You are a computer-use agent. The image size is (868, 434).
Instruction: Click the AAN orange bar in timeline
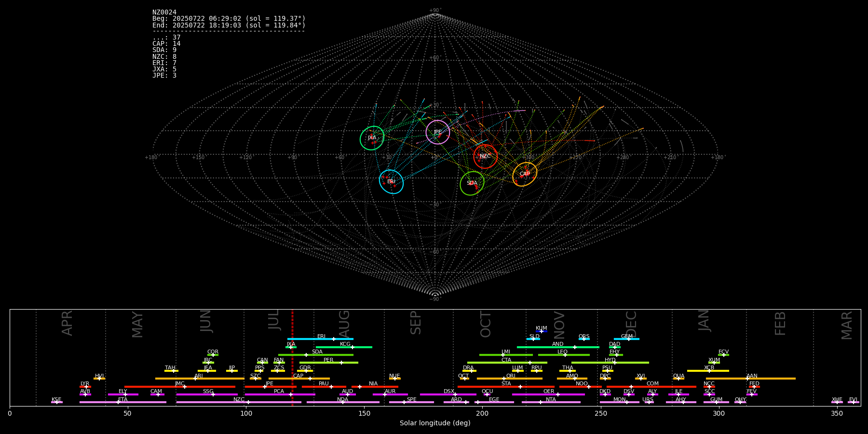pyautogui.click(x=751, y=379)
